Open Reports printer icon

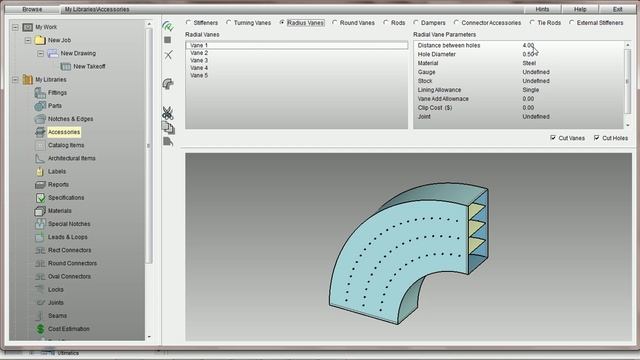point(40,184)
